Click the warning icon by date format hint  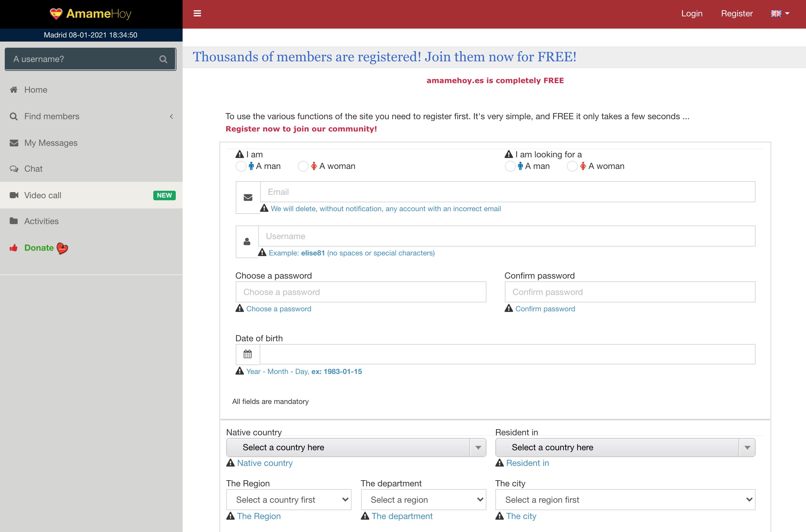pos(240,371)
